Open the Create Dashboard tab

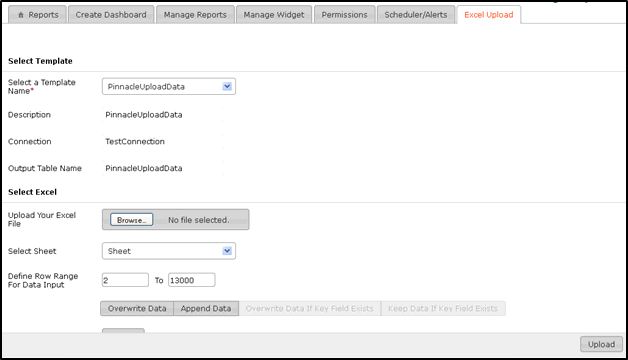[111, 15]
